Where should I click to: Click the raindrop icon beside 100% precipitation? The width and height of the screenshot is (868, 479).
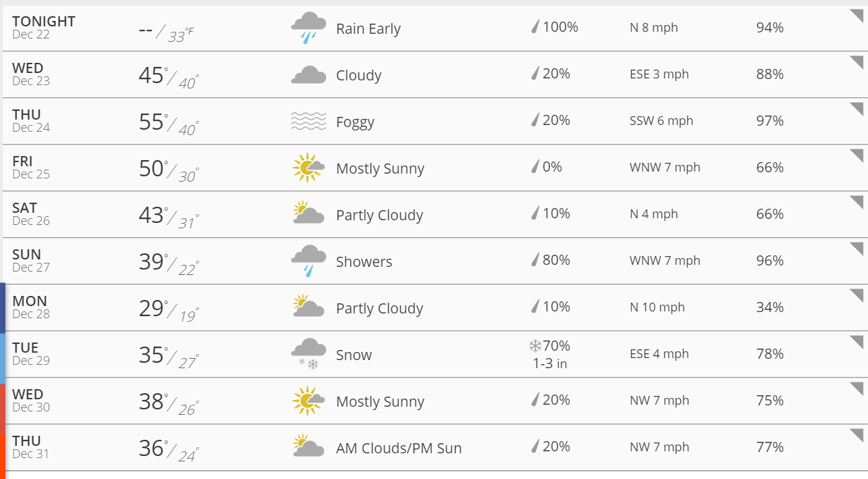click(535, 28)
